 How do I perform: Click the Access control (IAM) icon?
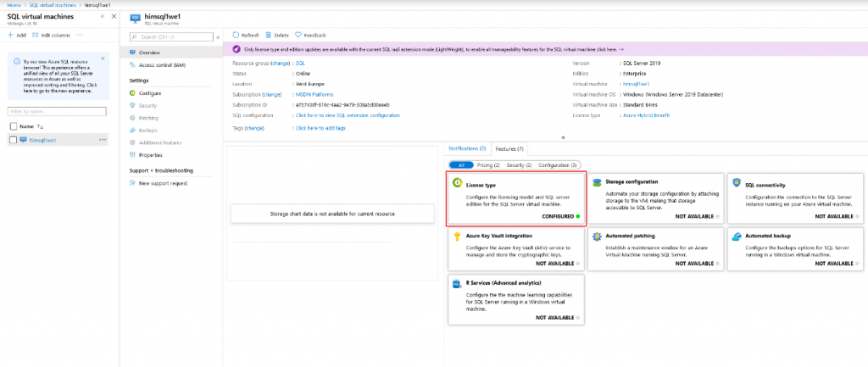pyautogui.click(x=132, y=65)
